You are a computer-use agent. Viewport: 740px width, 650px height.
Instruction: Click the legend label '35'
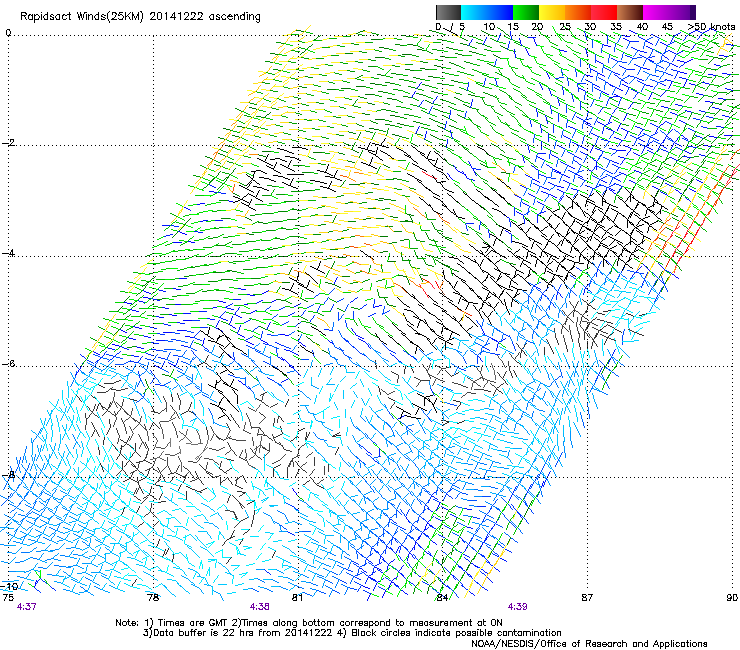[616, 27]
